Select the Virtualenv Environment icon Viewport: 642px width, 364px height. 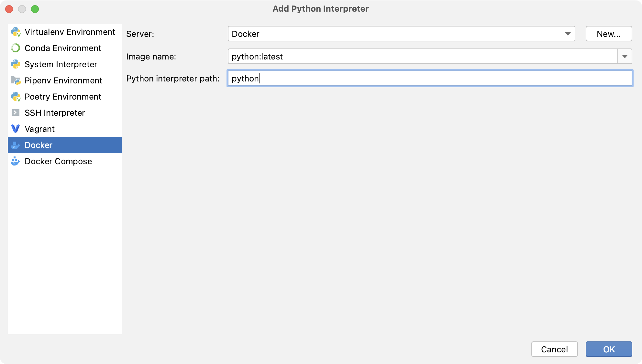pos(16,32)
